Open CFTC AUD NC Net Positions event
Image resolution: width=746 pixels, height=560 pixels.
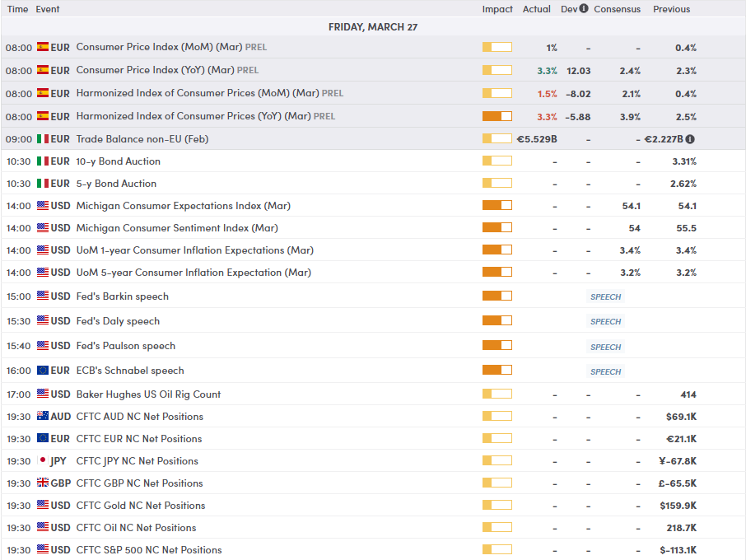pyautogui.click(x=140, y=417)
